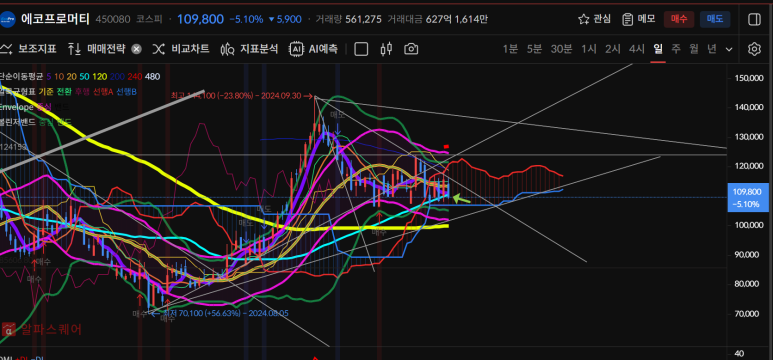Click the 에코프로머티 stock name
This screenshot has width=773, height=360.
[55, 19]
